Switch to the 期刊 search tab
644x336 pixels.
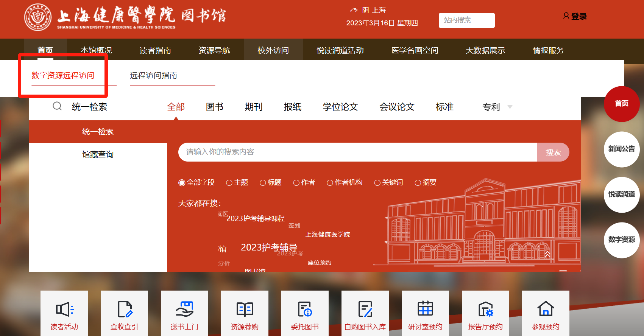click(253, 107)
